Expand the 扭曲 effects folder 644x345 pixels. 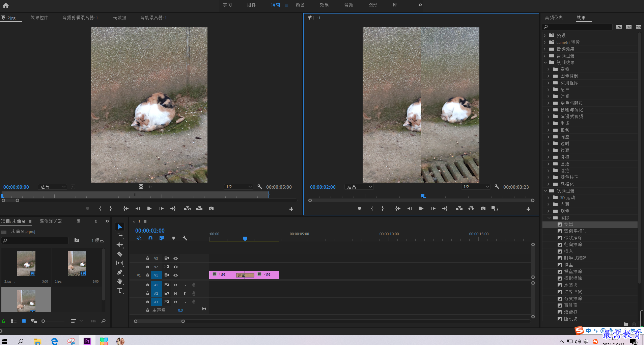tap(549, 89)
